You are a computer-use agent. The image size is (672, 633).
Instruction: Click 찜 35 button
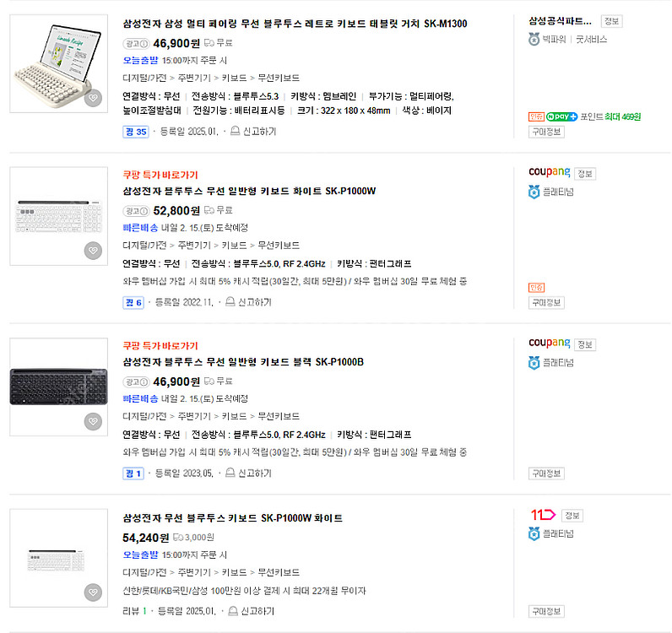[x=135, y=132]
